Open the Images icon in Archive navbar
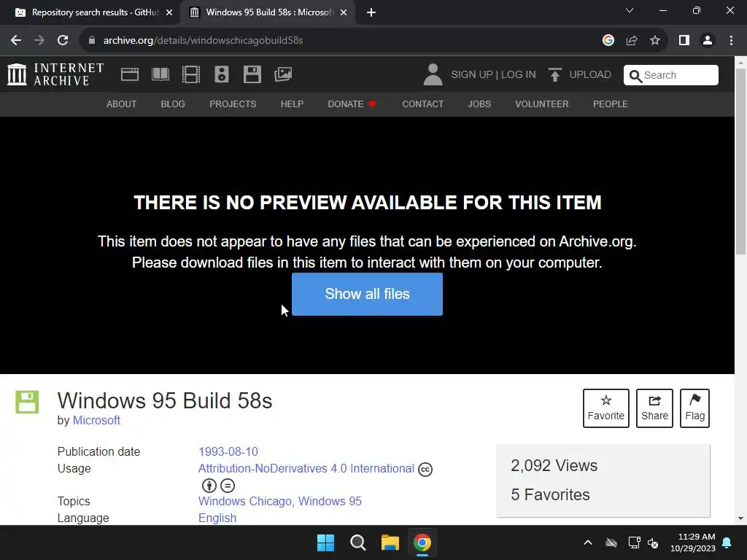This screenshot has width=747, height=560. click(283, 74)
